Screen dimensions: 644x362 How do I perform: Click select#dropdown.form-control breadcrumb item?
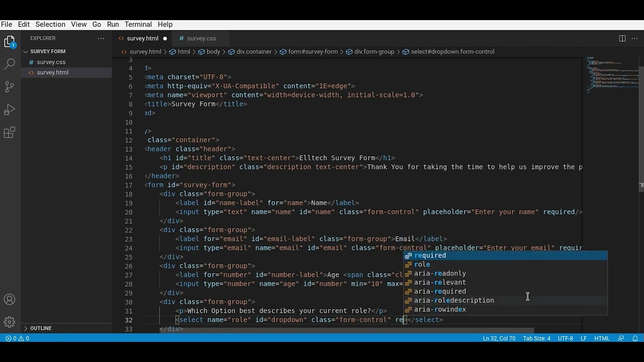(448, 52)
